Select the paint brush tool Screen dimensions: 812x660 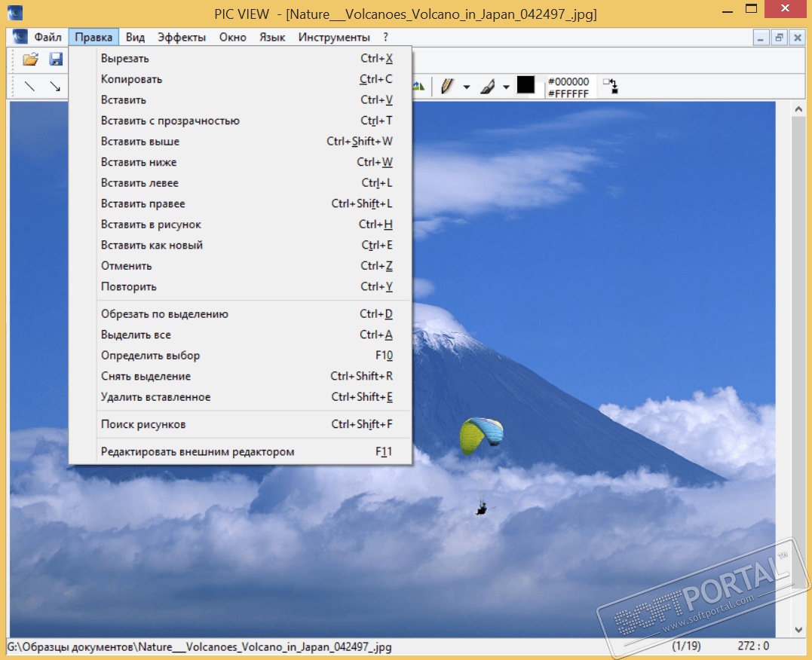point(487,87)
